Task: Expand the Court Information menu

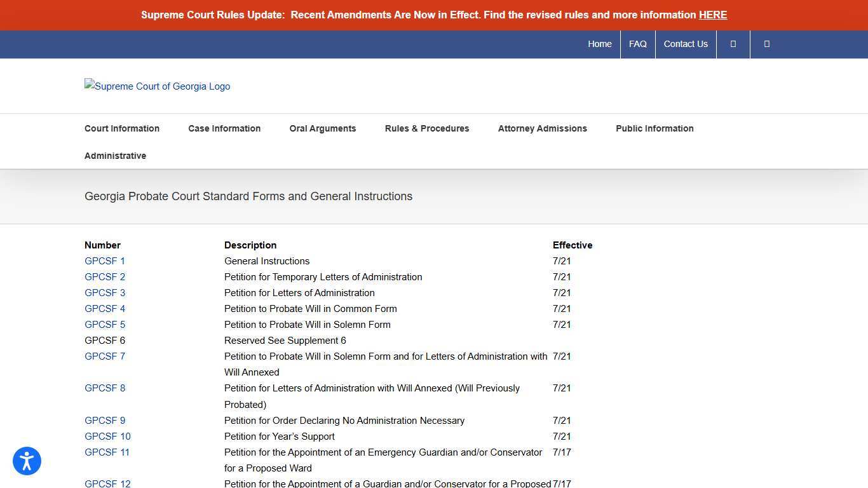Action: tap(122, 128)
